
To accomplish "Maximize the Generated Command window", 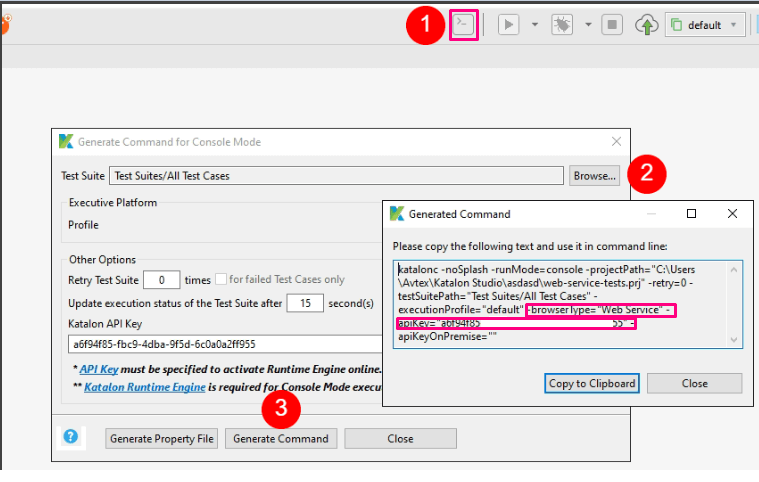I will (x=691, y=214).
